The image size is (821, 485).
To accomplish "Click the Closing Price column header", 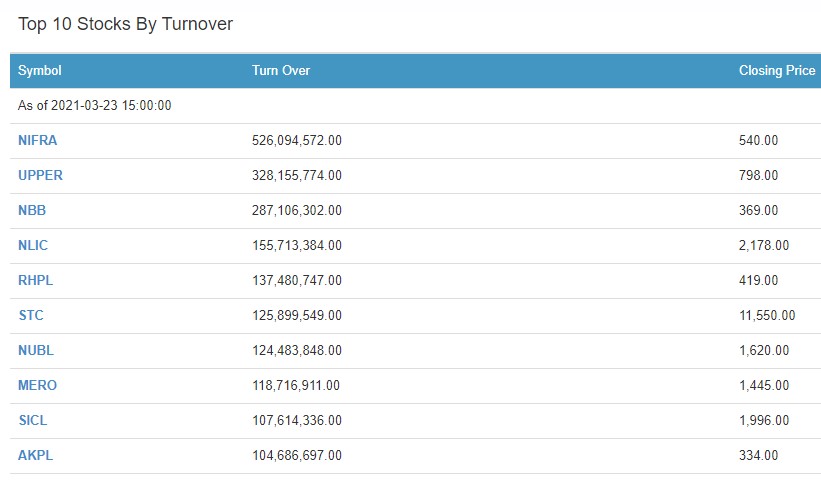I will pyautogui.click(x=776, y=71).
